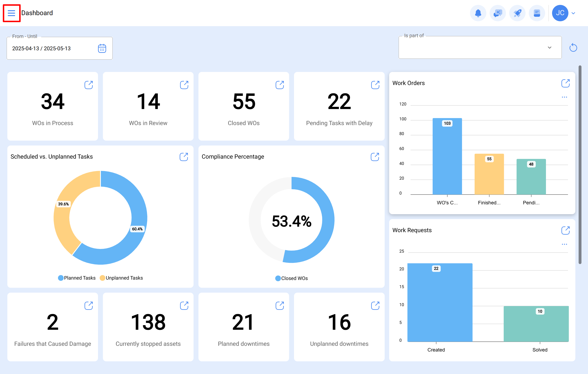Expand the Scheduled vs. Unplanned Tasks chart
The height and width of the screenshot is (374, 588).
tap(184, 157)
